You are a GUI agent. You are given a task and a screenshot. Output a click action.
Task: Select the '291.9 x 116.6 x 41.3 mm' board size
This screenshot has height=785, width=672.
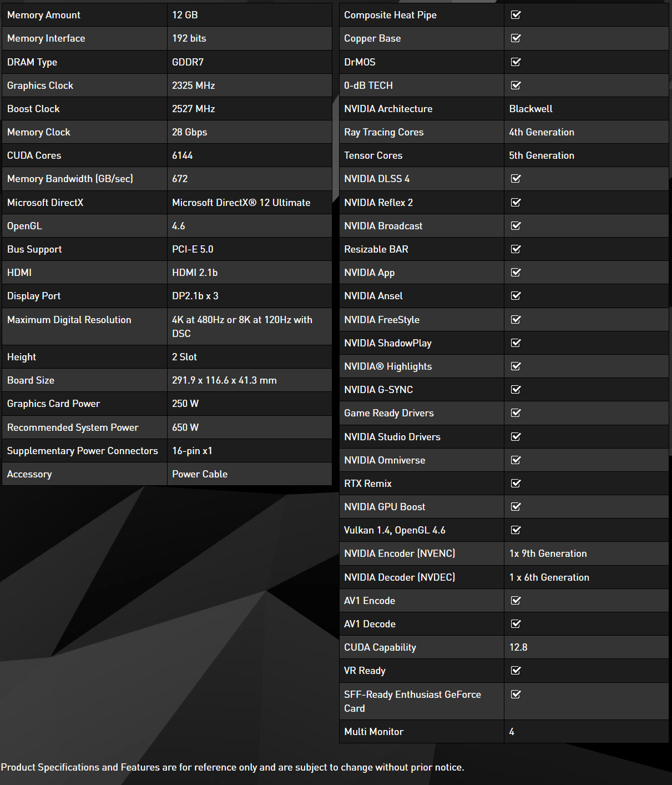[x=224, y=380]
